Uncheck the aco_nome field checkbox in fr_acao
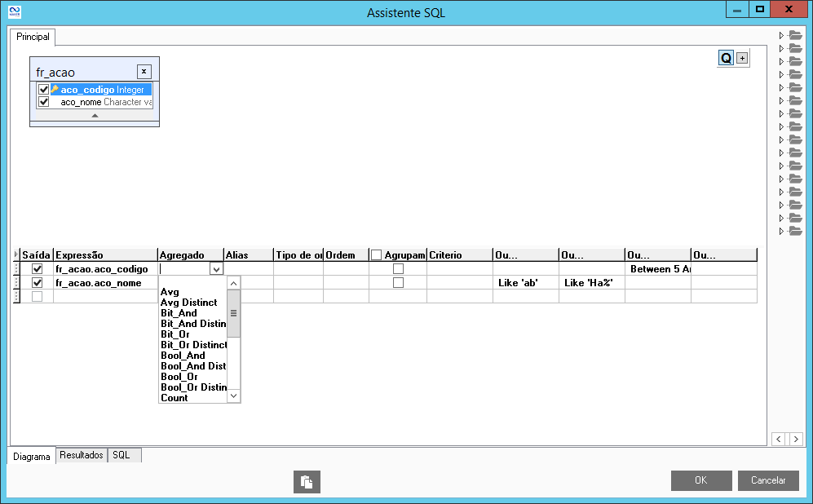Image resolution: width=813 pixels, height=504 pixels. [44, 103]
